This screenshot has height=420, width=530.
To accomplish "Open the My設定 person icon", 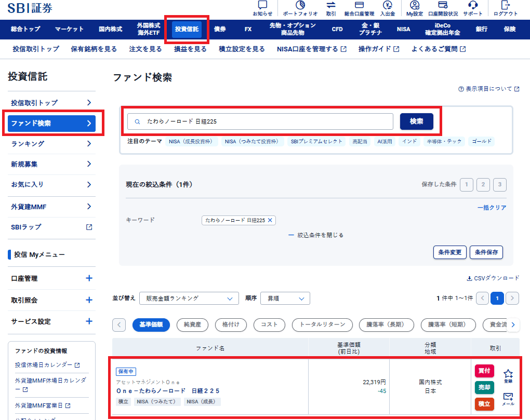I will (x=415, y=5).
